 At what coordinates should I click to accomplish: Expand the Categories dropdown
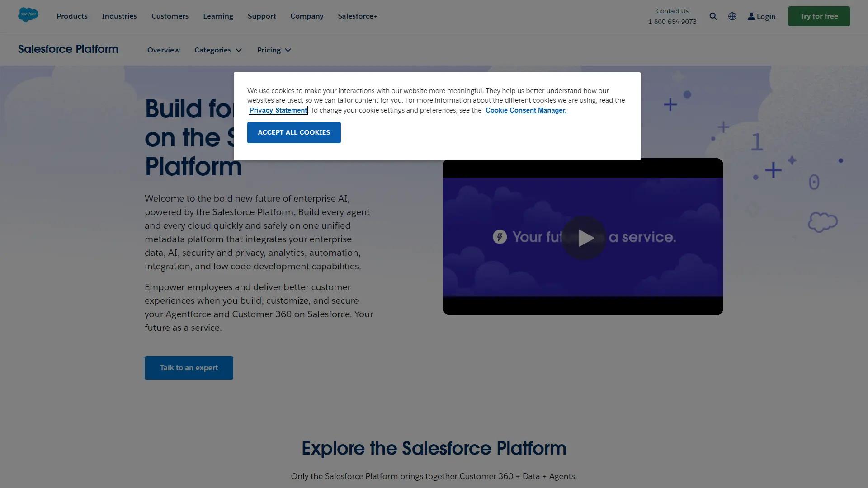click(x=217, y=50)
